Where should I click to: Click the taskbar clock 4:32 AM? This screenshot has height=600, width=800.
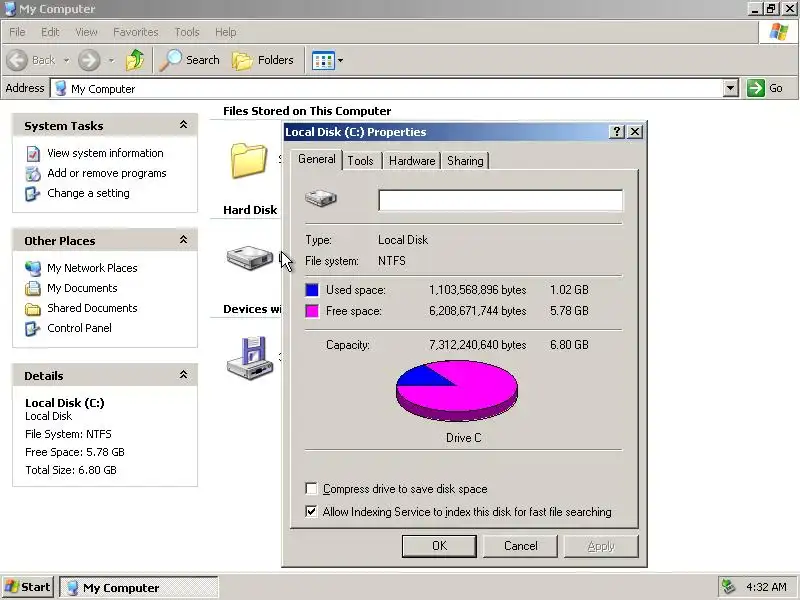766,587
